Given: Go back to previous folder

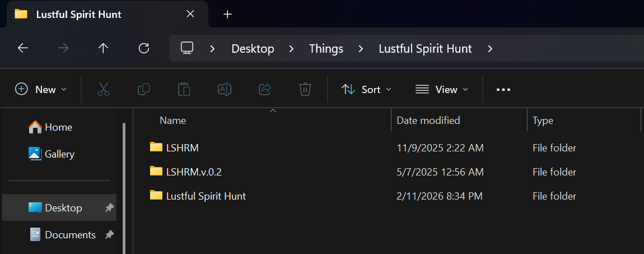Looking at the screenshot, I should [23, 49].
